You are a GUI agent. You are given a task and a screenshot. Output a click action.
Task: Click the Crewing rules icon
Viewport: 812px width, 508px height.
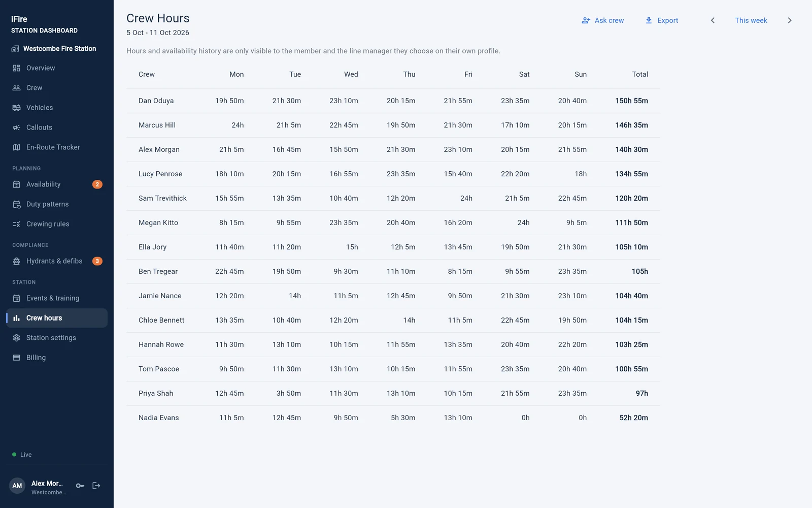(x=16, y=224)
